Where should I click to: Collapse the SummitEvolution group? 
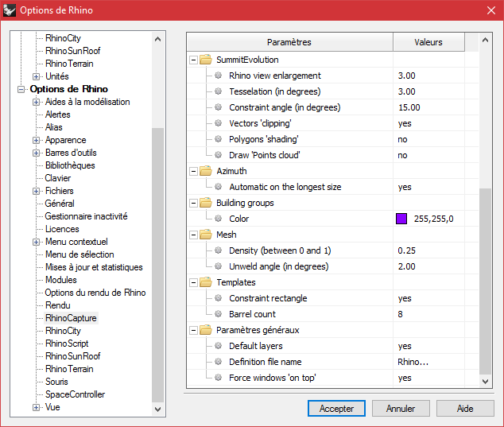(x=193, y=60)
